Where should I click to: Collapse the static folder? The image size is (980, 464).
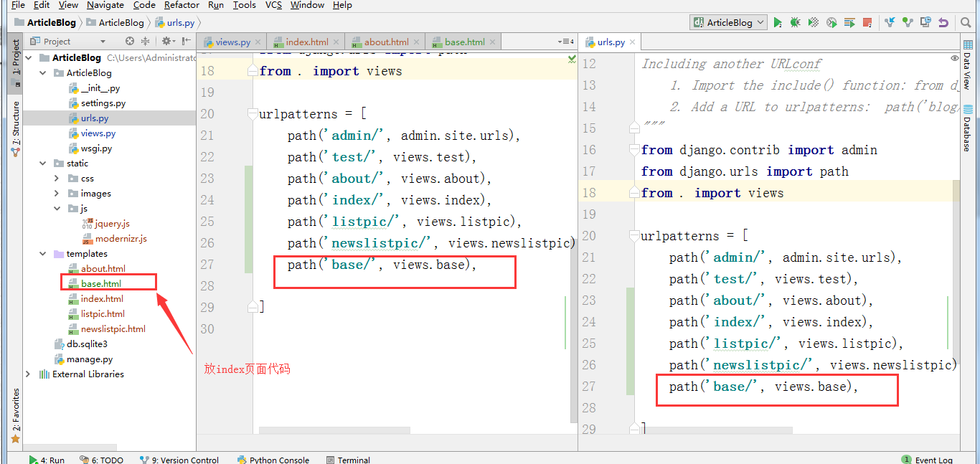click(x=43, y=164)
